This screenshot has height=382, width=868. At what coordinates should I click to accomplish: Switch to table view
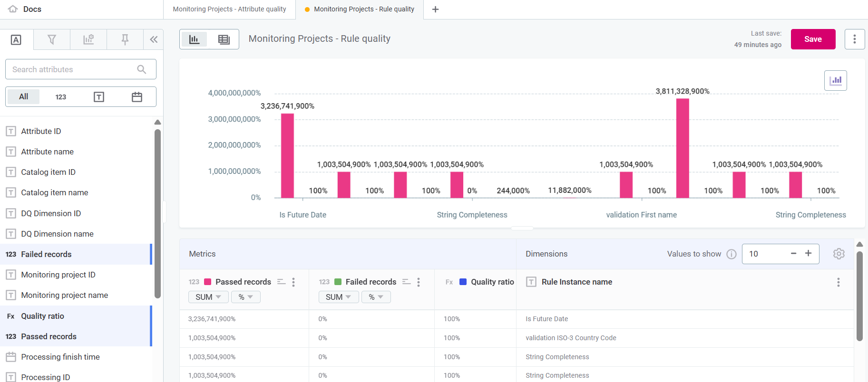224,39
